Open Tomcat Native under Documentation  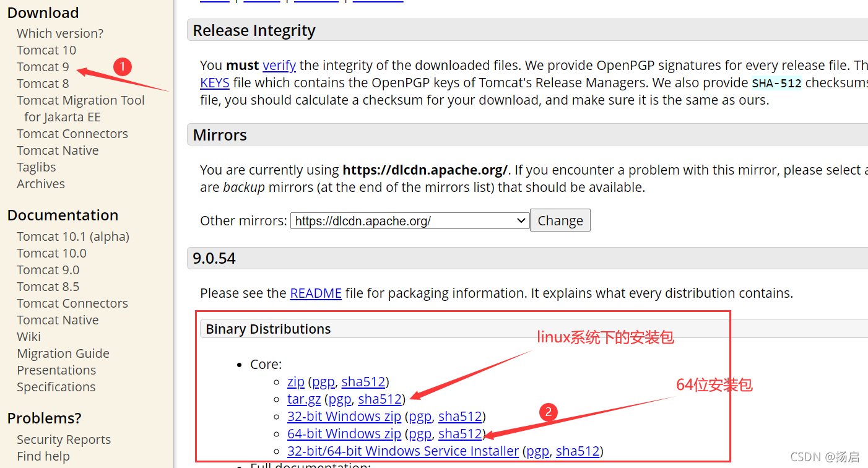[x=58, y=320]
